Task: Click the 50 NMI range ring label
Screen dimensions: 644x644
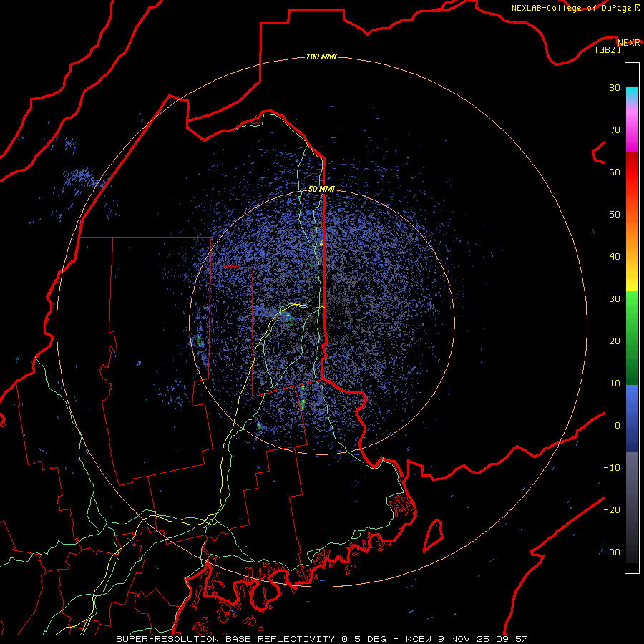Action: 321,189
